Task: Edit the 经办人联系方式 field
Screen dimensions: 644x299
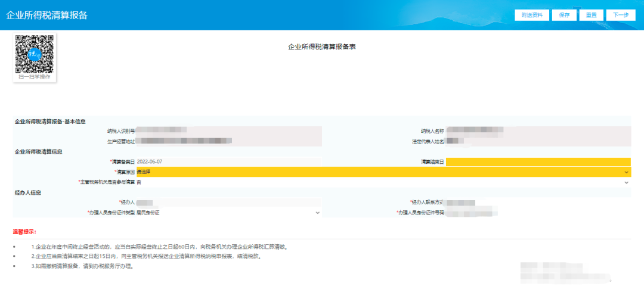Action: 538,202
